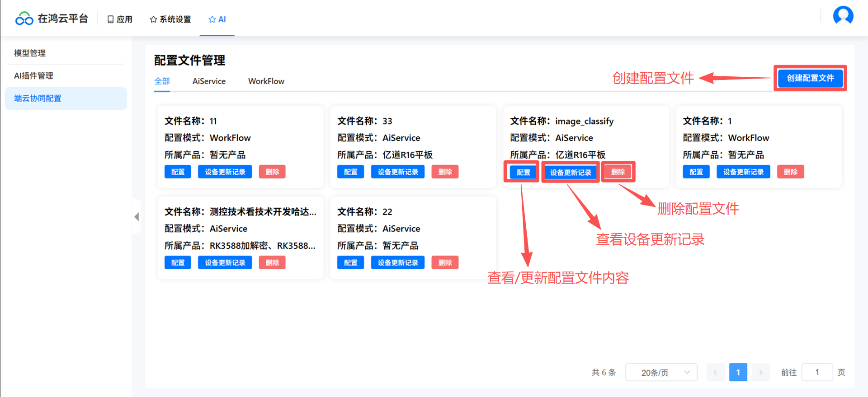This screenshot has width=868, height=397.
Task: Open the user avatar profile icon
Action: coord(843,16)
